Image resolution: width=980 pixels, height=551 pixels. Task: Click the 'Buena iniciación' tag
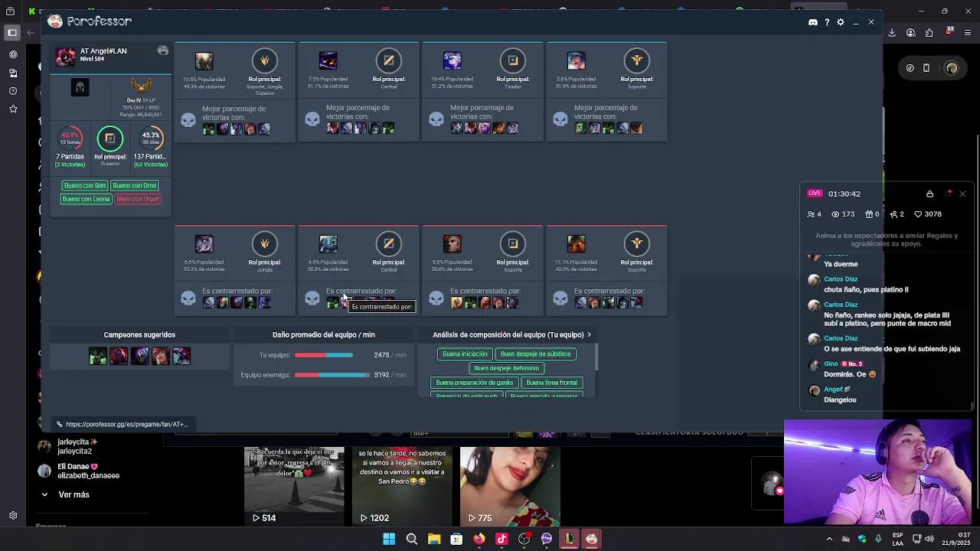pyautogui.click(x=465, y=354)
